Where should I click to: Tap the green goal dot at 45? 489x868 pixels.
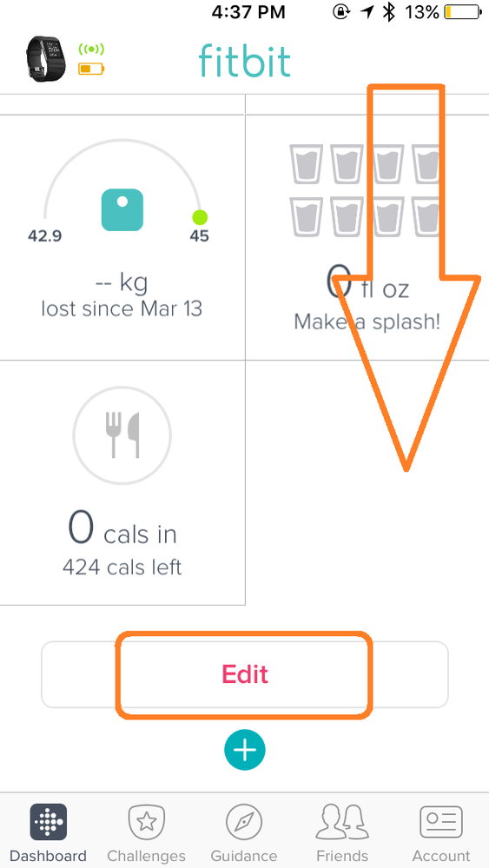200,217
